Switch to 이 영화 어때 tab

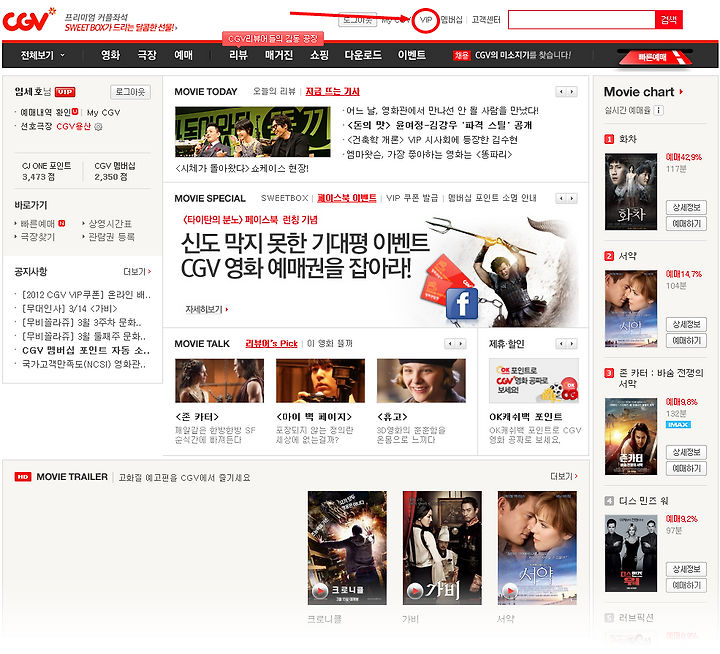coord(330,344)
